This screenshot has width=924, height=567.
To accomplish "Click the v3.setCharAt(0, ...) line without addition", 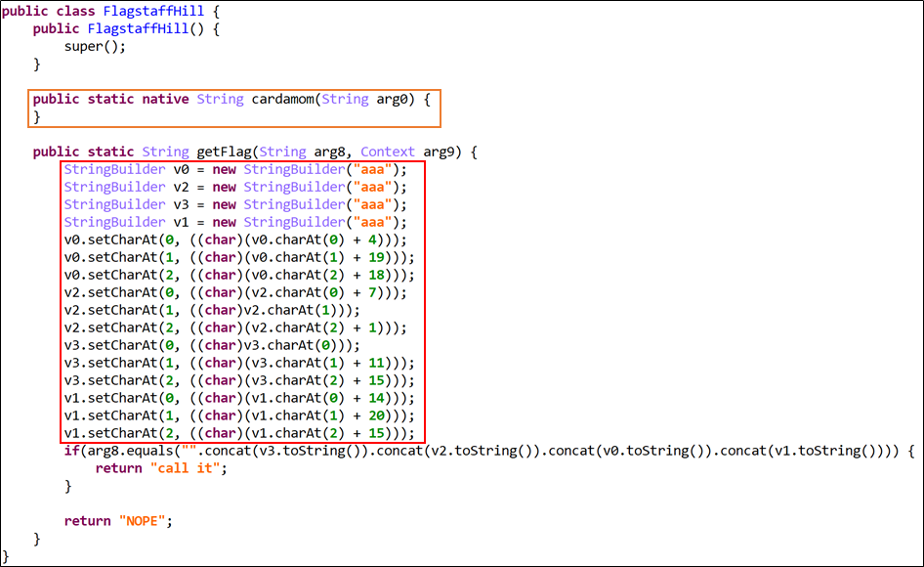I will pyautogui.click(x=212, y=345).
